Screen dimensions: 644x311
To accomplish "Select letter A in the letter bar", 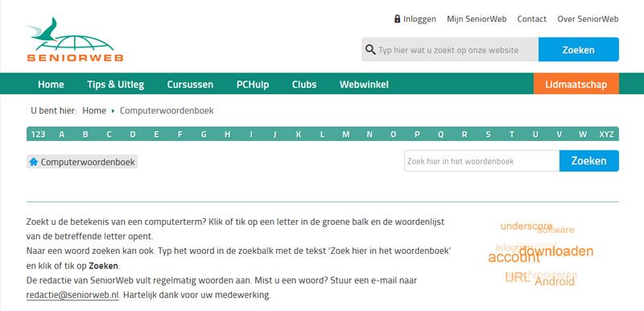I will coord(62,135).
